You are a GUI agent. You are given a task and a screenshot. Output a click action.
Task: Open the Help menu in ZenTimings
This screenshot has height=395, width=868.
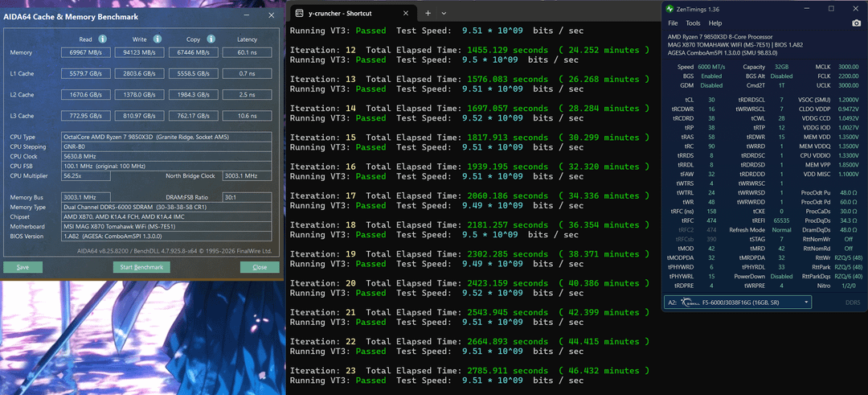[x=714, y=23]
